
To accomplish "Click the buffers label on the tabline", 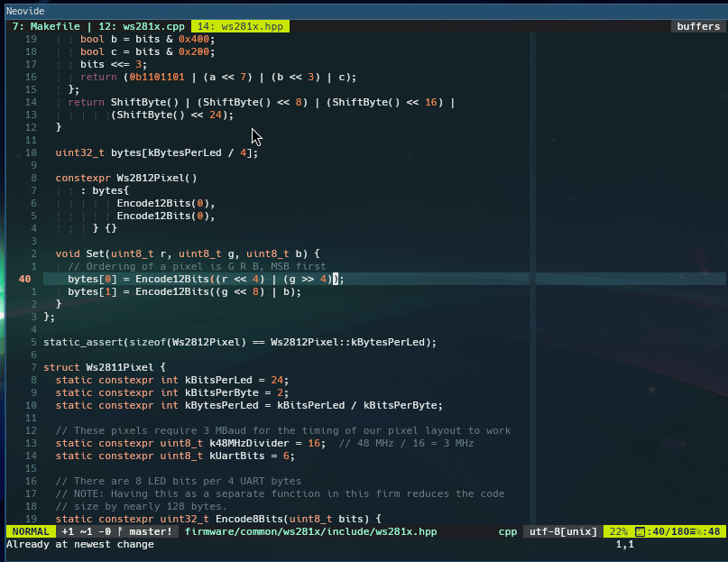I will tap(697, 26).
